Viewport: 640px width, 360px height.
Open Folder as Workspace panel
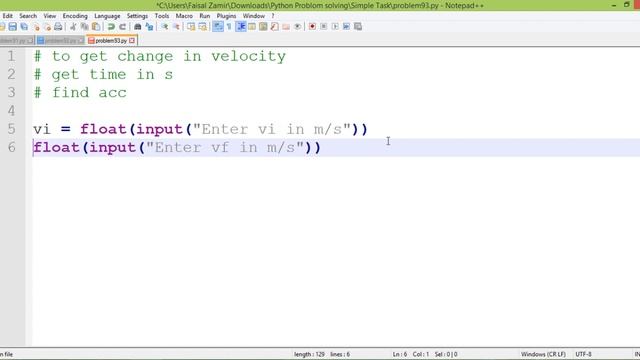coord(286,27)
